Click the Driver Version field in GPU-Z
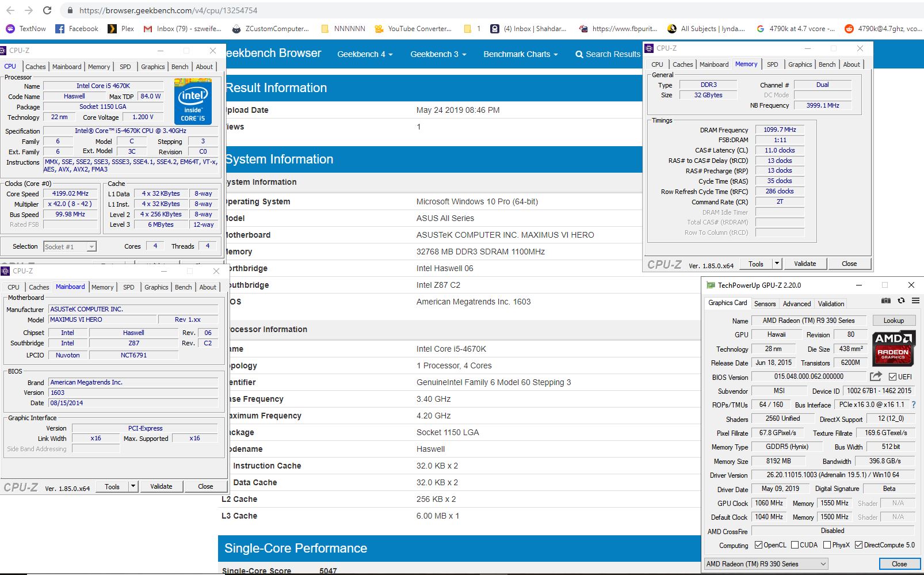The height and width of the screenshot is (575, 924). pos(833,475)
